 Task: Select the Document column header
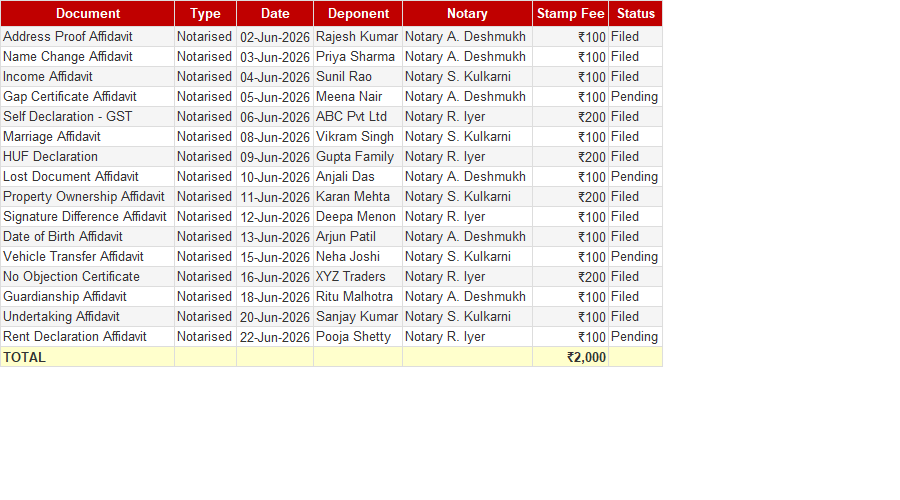88,14
